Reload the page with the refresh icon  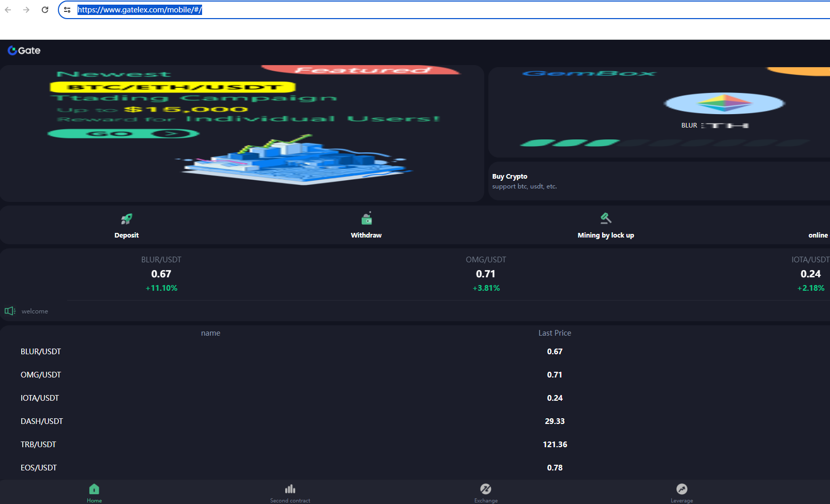coord(45,10)
